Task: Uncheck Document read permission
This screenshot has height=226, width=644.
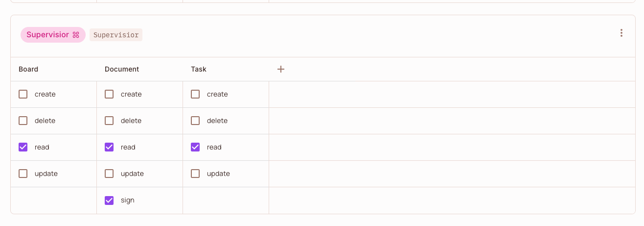Action: click(x=109, y=147)
